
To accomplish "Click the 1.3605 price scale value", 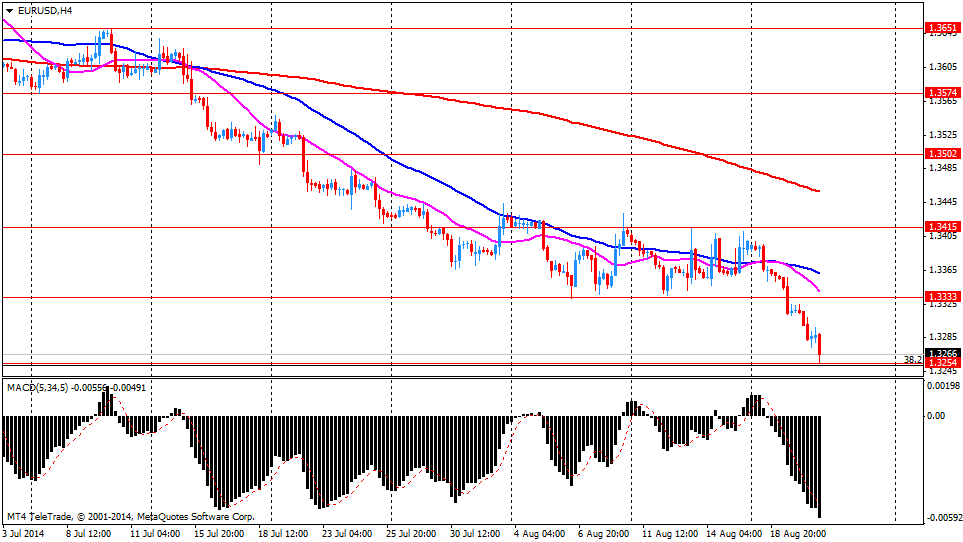I will (943, 66).
